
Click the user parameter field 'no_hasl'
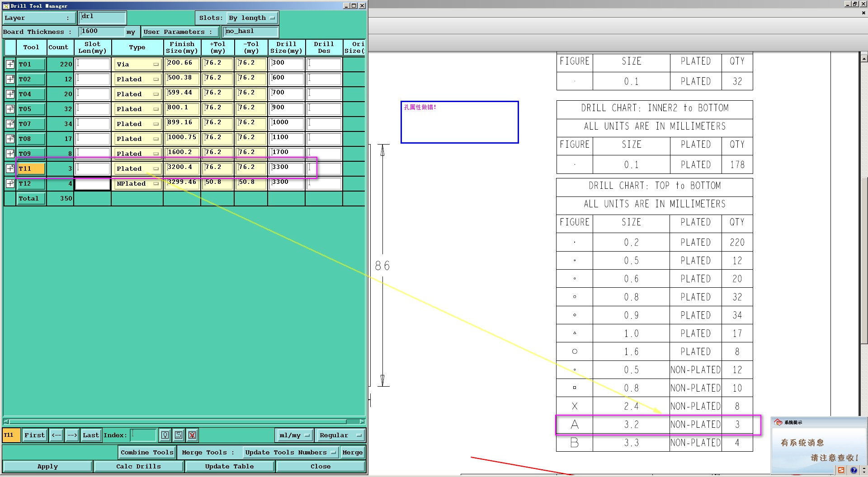tap(251, 32)
